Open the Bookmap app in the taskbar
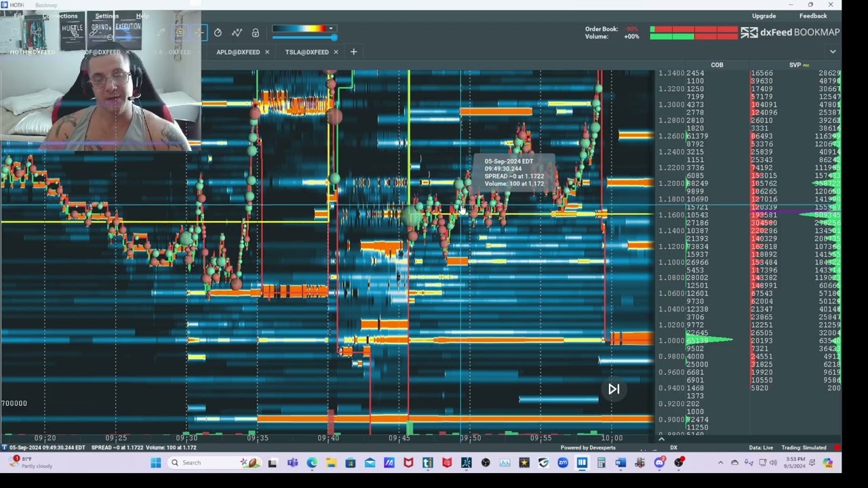 pos(582,463)
